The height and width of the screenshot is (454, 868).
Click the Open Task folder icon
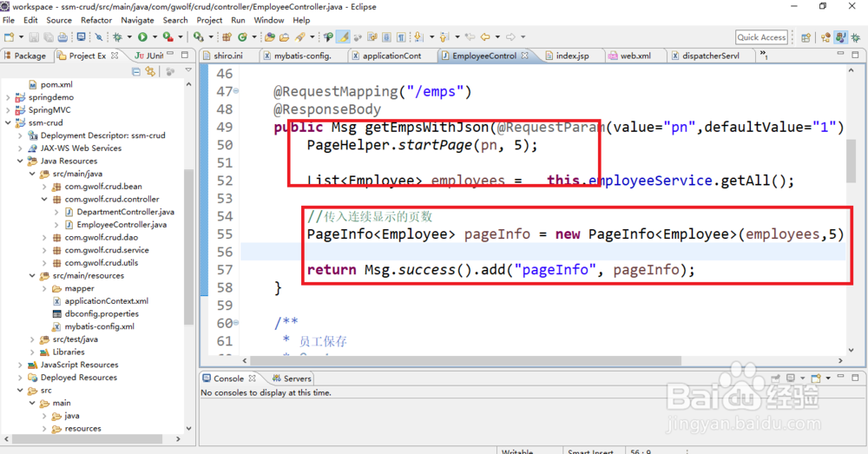[x=284, y=37]
